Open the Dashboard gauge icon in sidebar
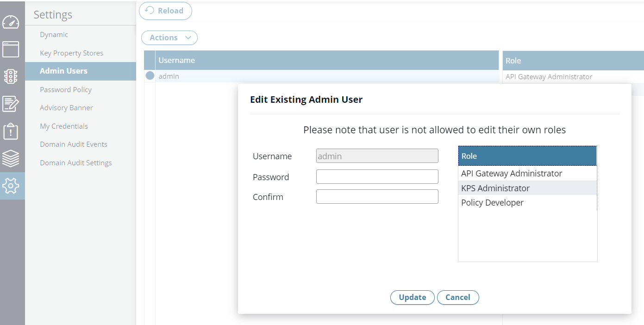Screen dimensions: 644x325 point(11,22)
